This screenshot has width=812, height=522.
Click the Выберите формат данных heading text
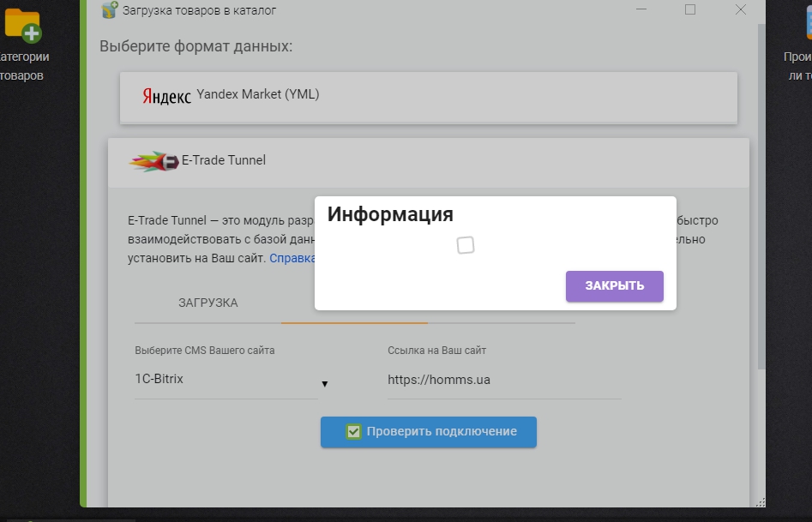pyautogui.click(x=195, y=46)
